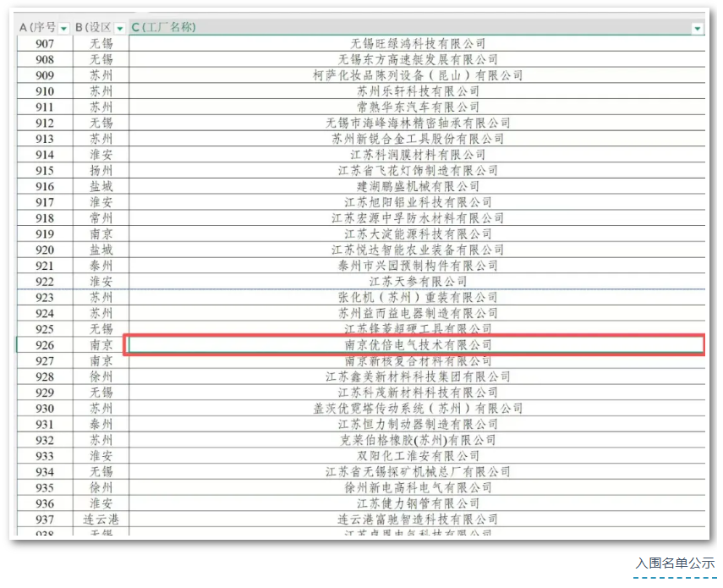The image size is (723, 588).
Task: Select region cell 连云港 in row 937
Action: tap(101, 519)
